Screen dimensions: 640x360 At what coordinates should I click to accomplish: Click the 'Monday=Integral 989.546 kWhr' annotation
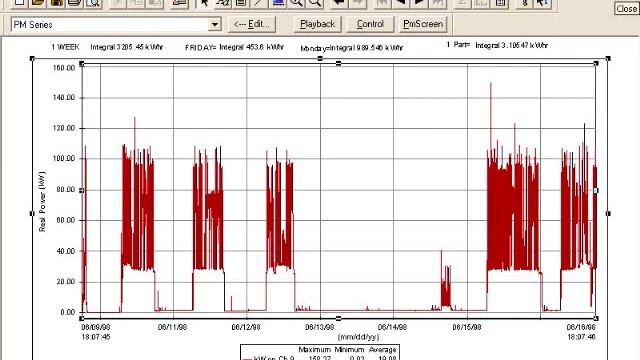tap(352, 48)
